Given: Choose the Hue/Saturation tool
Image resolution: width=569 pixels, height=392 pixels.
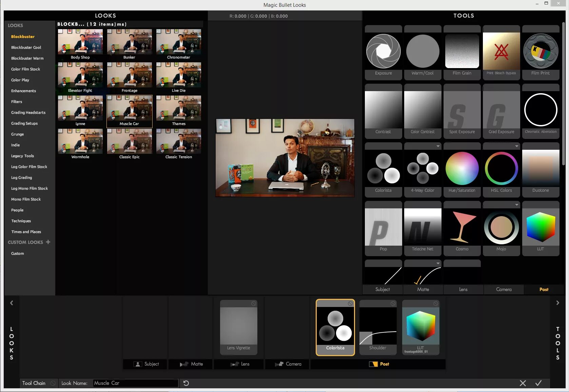Looking at the screenshot, I should pos(462,170).
